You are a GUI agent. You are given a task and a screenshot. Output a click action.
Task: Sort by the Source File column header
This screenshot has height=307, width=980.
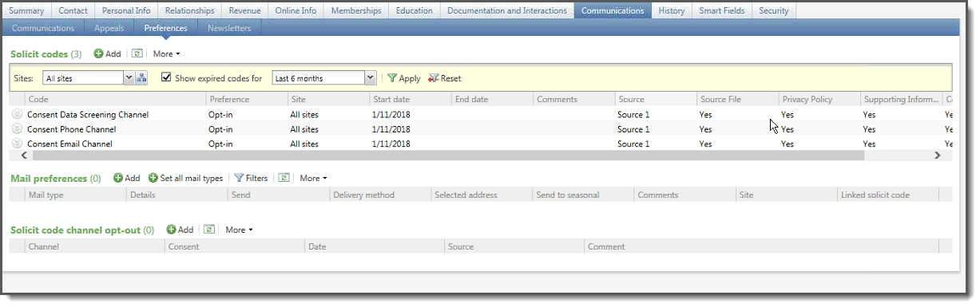(x=736, y=99)
